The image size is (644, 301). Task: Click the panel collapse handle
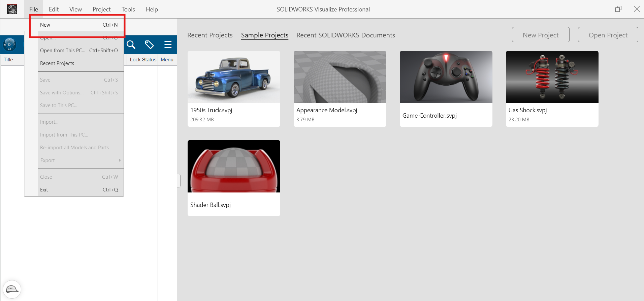point(179,181)
